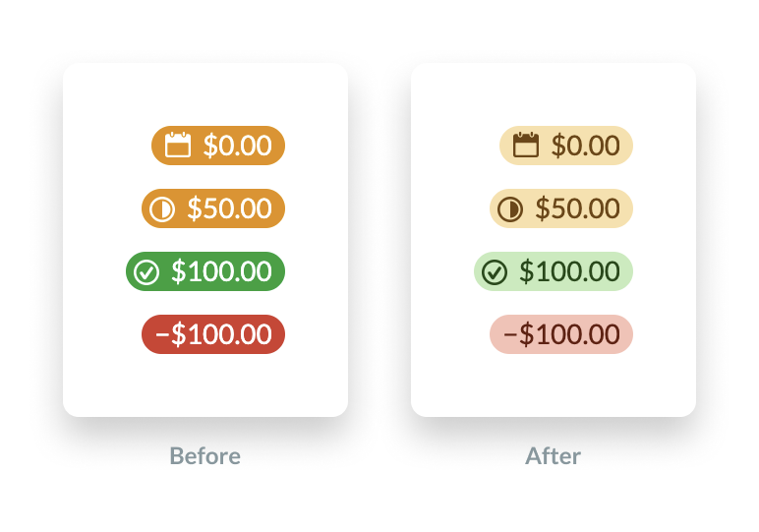The width and height of the screenshot is (759, 532).
Task: Click the brown calendar icon in the After card
Action: (x=526, y=145)
